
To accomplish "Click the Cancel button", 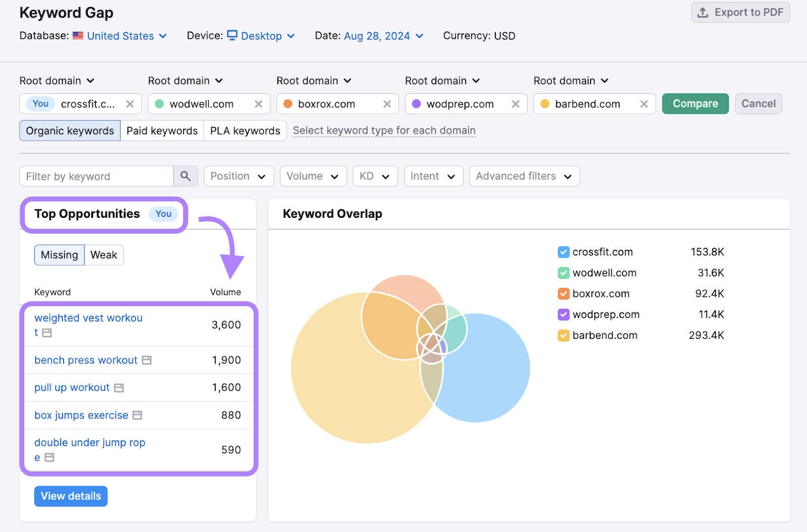I will pos(758,104).
